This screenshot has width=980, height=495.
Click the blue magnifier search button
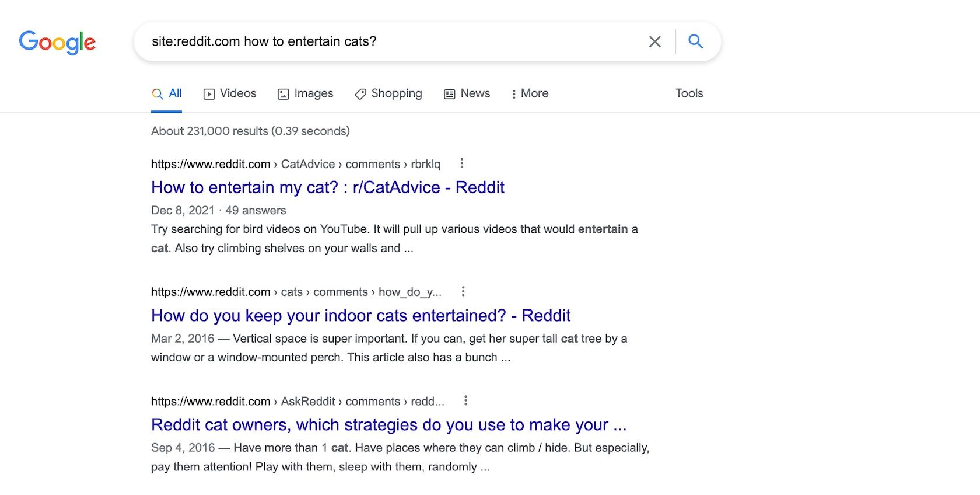tap(695, 41)
